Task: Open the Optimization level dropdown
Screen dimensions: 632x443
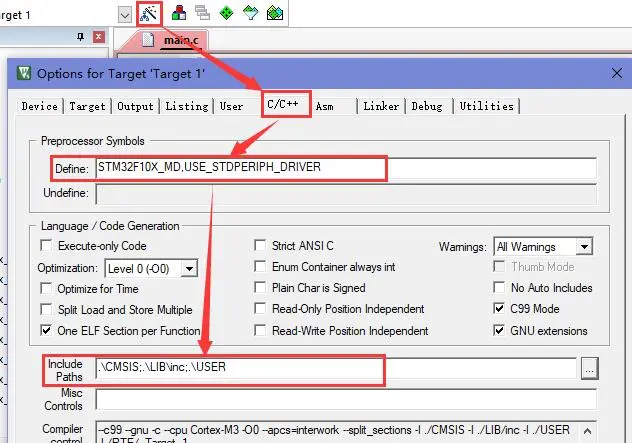Action: (x=189, y=268)
